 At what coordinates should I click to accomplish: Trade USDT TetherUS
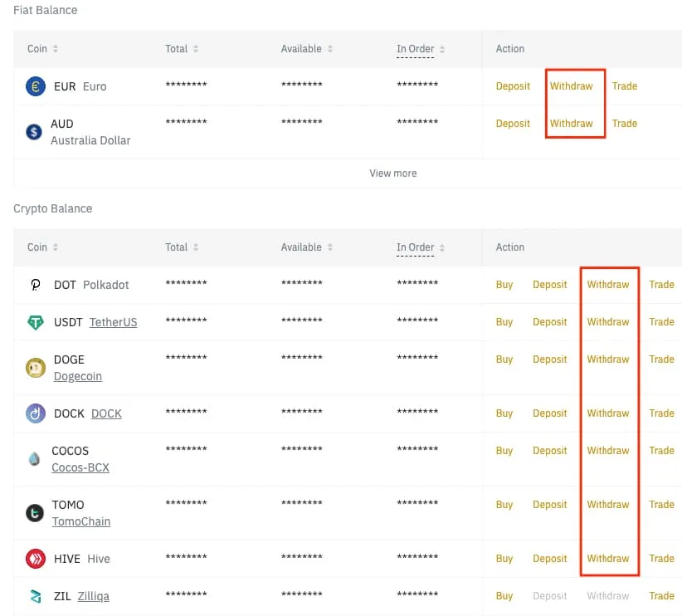tap(661, 322)
